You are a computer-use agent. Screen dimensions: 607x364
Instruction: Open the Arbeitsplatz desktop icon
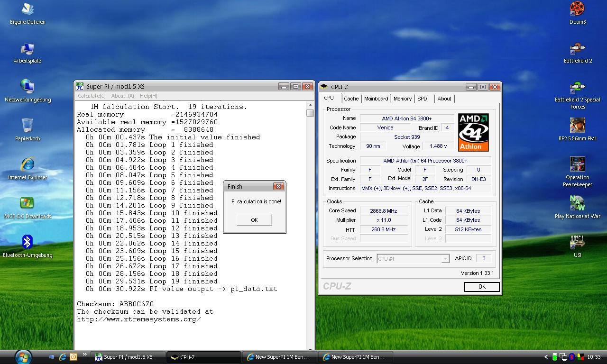coord(28,53)
